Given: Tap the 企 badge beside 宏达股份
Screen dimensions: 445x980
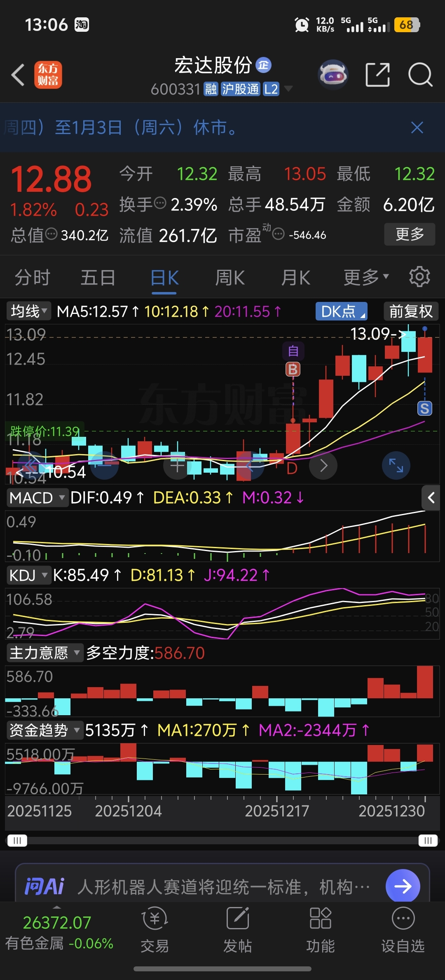Looking at the screenshot, I should [264, 65].
